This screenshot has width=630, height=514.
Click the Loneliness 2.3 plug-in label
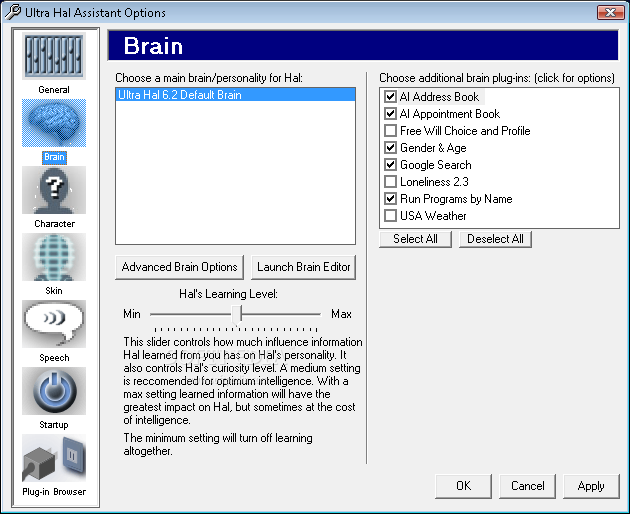(x=434, y=182)
